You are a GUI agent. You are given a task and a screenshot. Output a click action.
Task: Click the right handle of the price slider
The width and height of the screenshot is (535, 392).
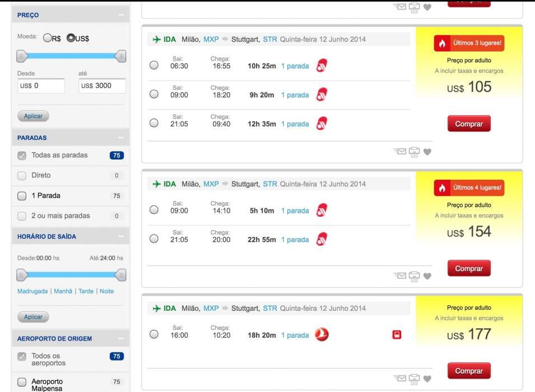tap(120, 56)
